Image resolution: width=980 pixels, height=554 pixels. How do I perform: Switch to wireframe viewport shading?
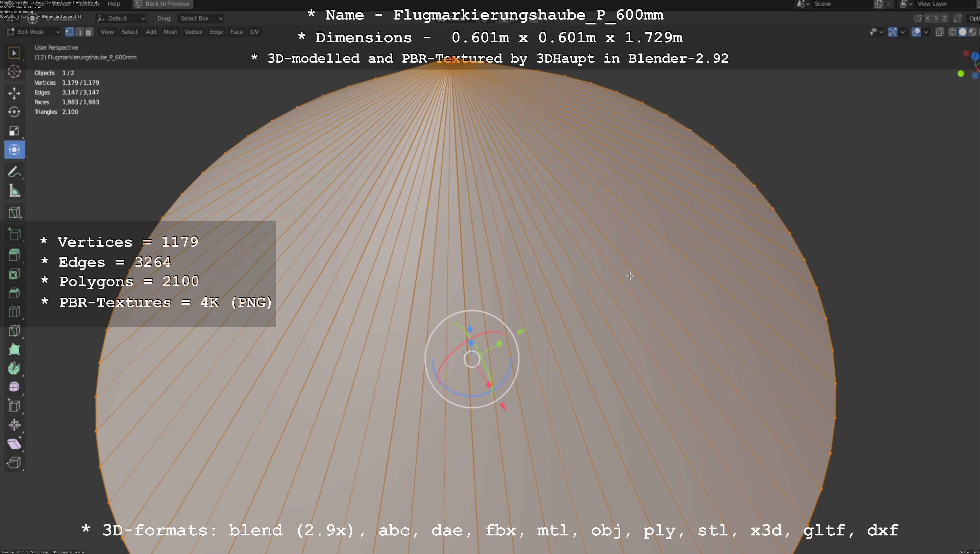point(952,32)
